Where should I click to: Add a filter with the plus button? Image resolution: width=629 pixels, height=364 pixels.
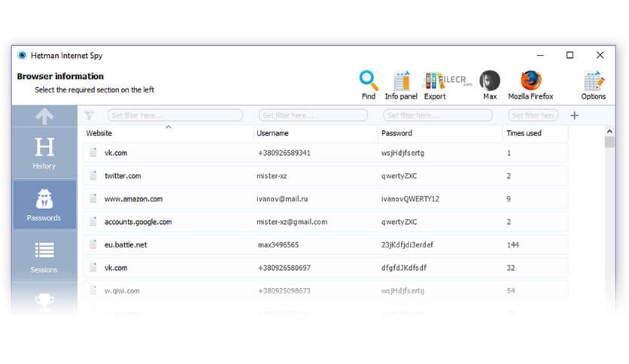[574, 116]
